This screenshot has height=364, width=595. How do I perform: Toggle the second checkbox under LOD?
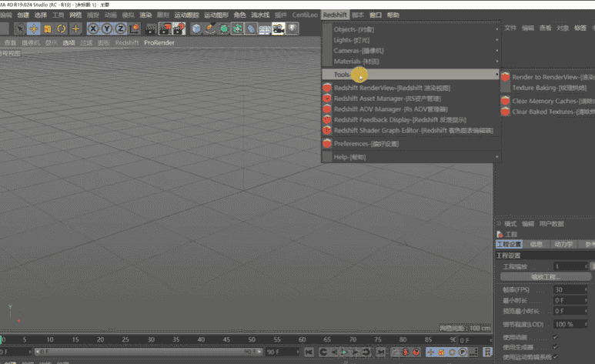point(556,346)
